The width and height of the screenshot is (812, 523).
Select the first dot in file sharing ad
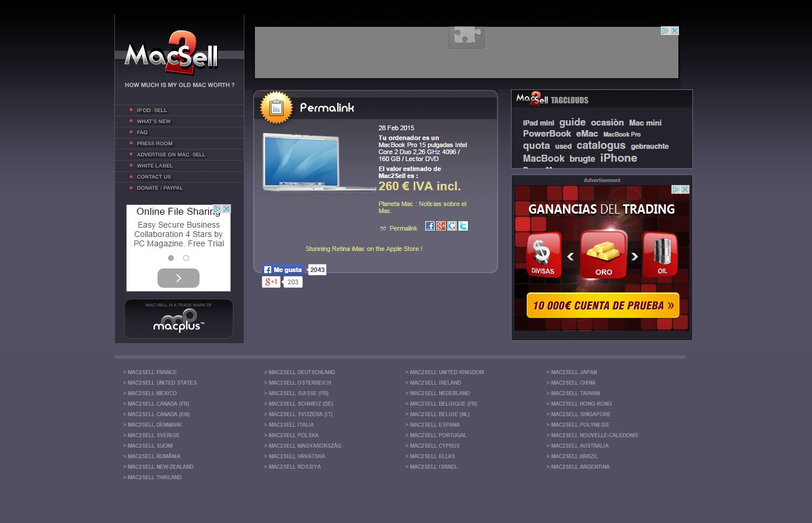point(171,258)
